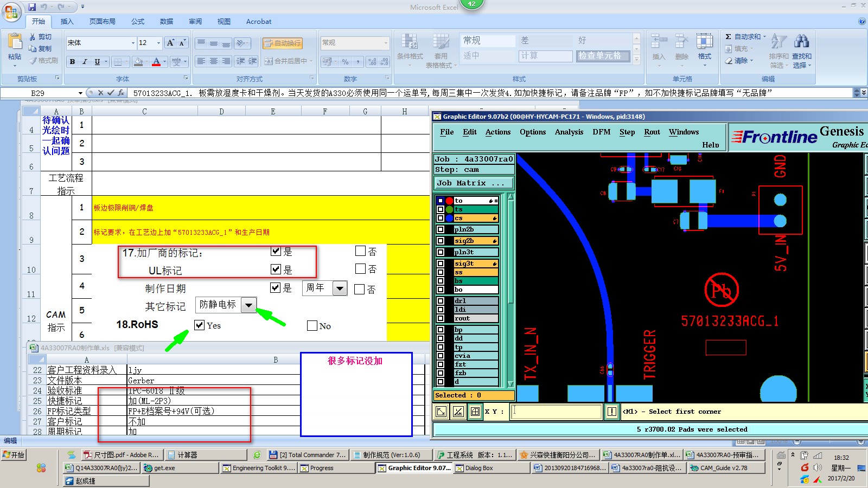This screenshot has width=868, height=488.
Task: Open the 视图 ribbon tab
Action: click(x=224, y=22)
